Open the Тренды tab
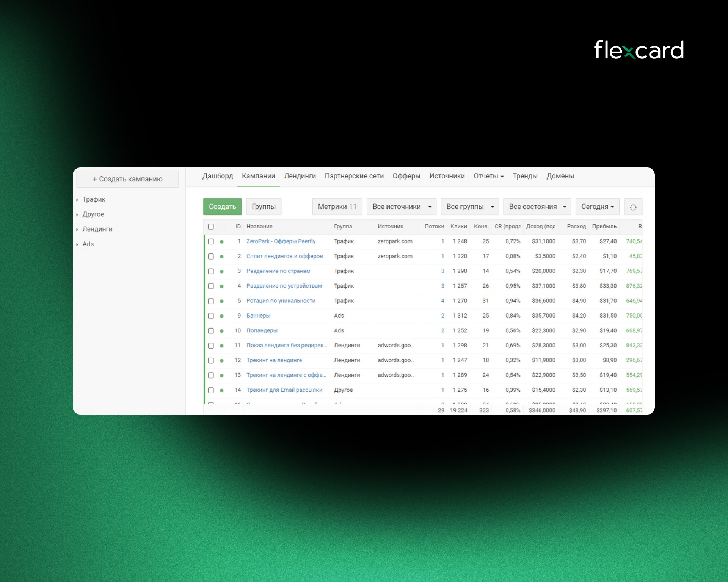 pyautogui.click(x=525, y=176)
